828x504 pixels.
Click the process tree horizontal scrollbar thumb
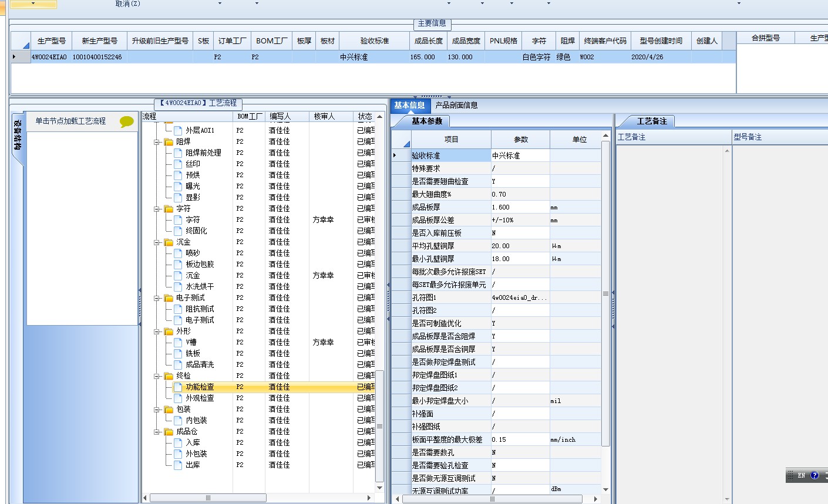208,498
